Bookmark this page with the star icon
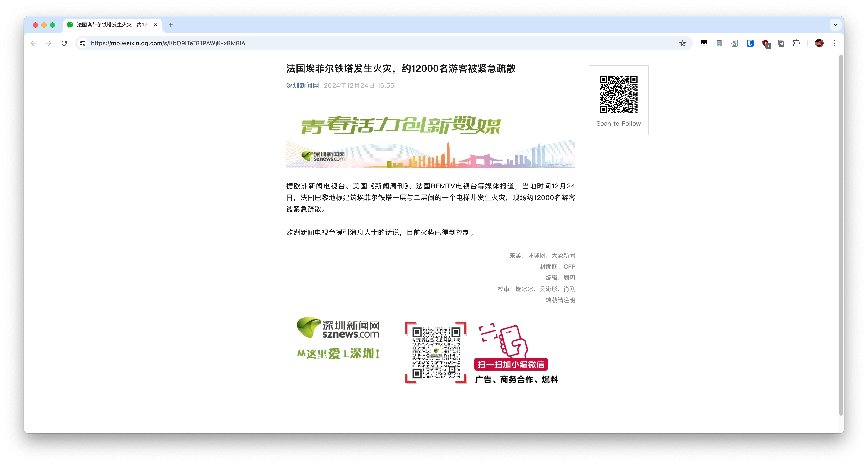This screenshot has height=465, width=868. 683,43
